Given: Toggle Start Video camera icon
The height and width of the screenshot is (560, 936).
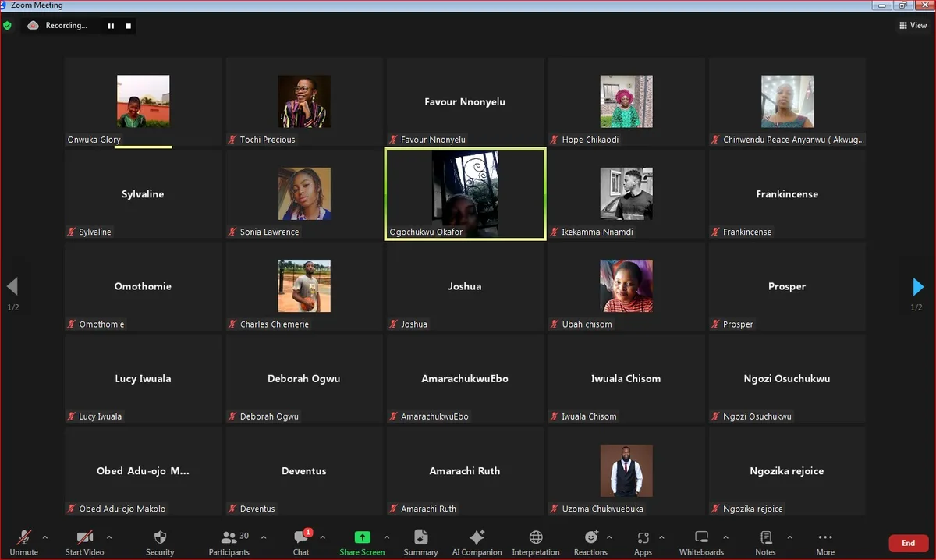Looking at the screenshot, I should (84, 537).
